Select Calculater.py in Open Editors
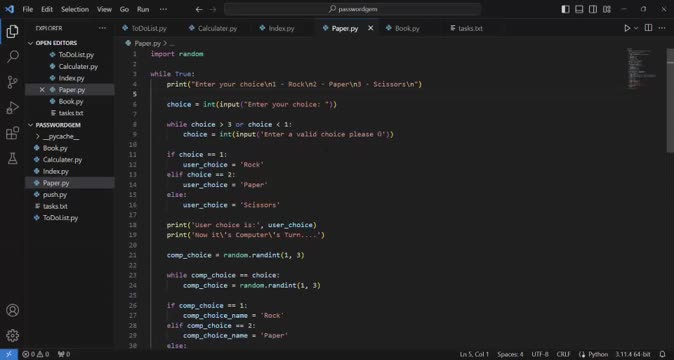The width and height of the screenshot is (674, 360). (x=78, y=67)
